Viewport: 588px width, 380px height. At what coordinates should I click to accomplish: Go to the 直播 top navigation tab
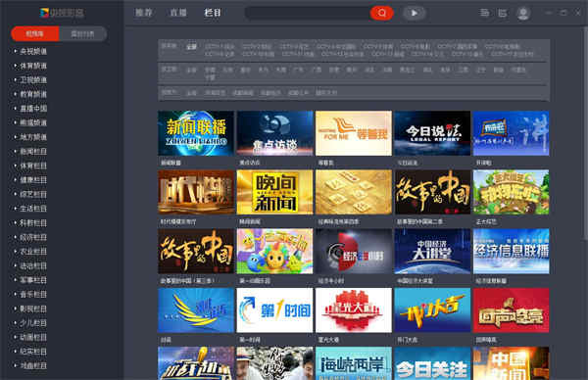point(178,13)
